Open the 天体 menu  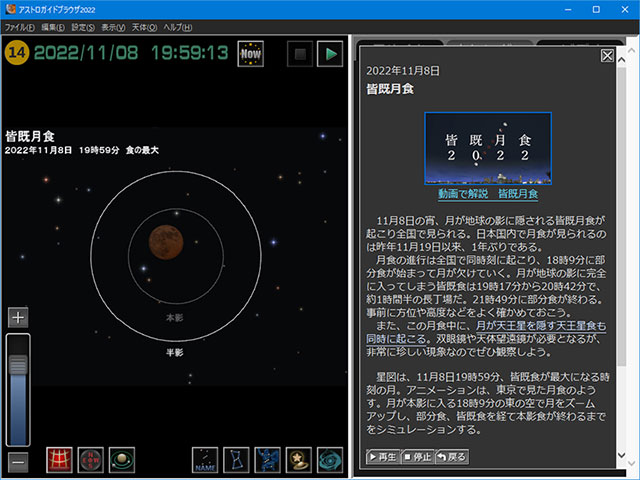pyautogui.click(x=145, y=27)
